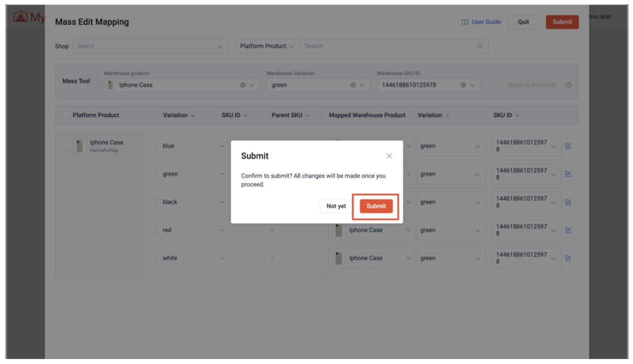Click the top-right Submit button in the header
Image resolution: width=633 pixels, height=364 pixels.
(562, 22)
